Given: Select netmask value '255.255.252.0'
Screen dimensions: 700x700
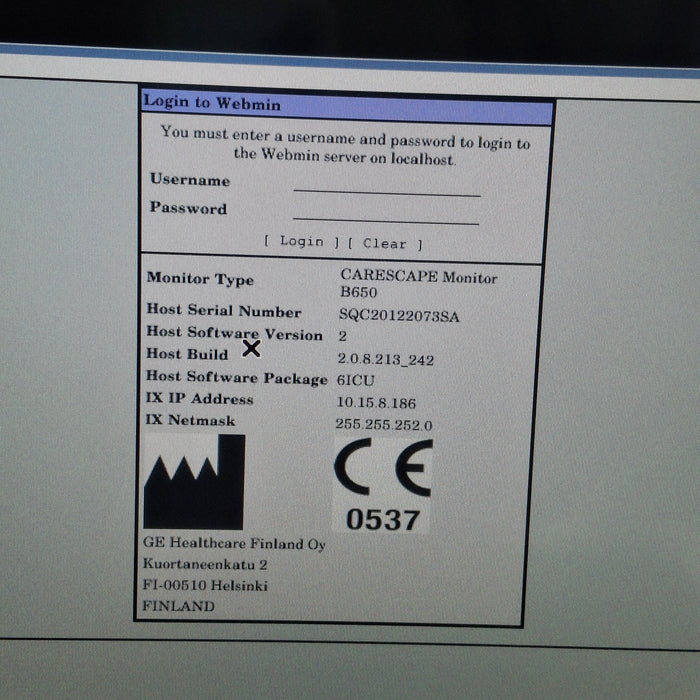Looking at the screenshot, I should pos(383,424).
